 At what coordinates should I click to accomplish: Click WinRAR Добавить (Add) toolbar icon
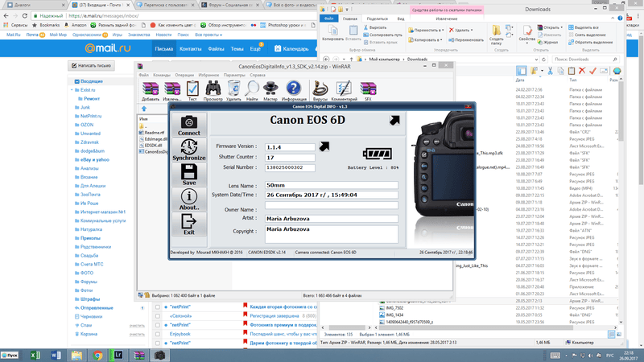[x=150, y=91]
